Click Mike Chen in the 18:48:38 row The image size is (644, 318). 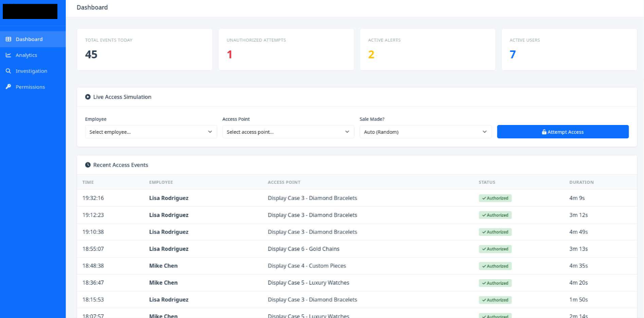(163, 266)
